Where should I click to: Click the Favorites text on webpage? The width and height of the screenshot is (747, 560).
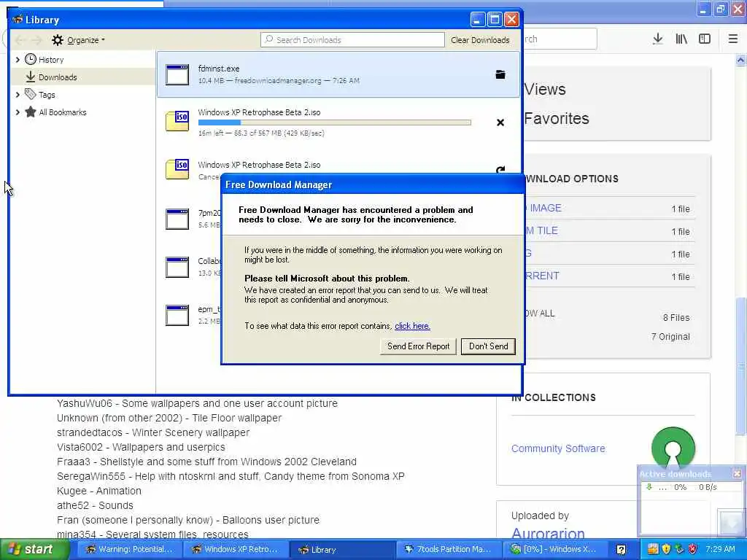[x=557, y=118]
